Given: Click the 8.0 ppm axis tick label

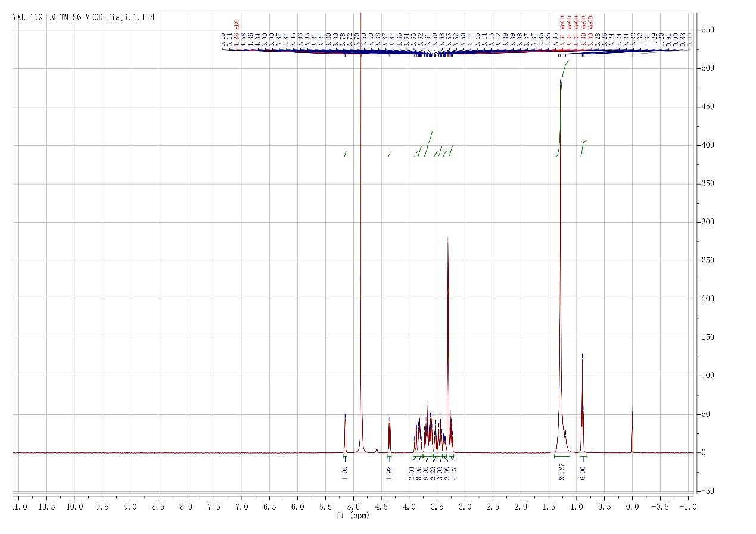Looking at the screenshot, I should tap(186, 507).
